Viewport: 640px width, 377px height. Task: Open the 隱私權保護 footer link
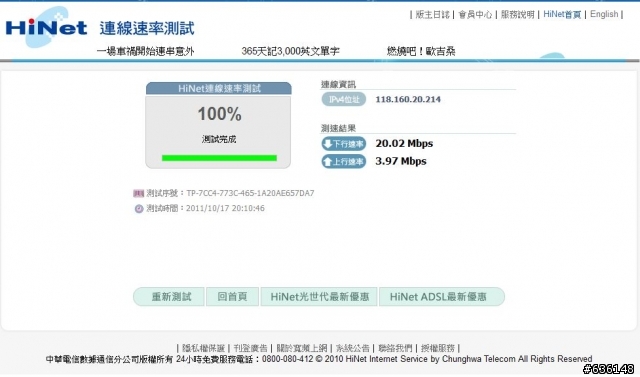tap(204, 348)
